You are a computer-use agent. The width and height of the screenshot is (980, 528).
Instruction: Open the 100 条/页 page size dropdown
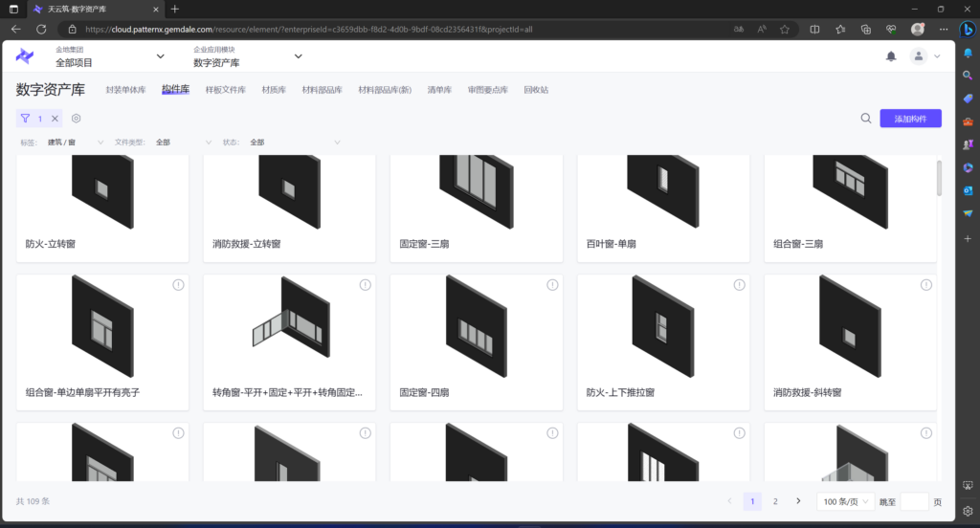[845, 501]
